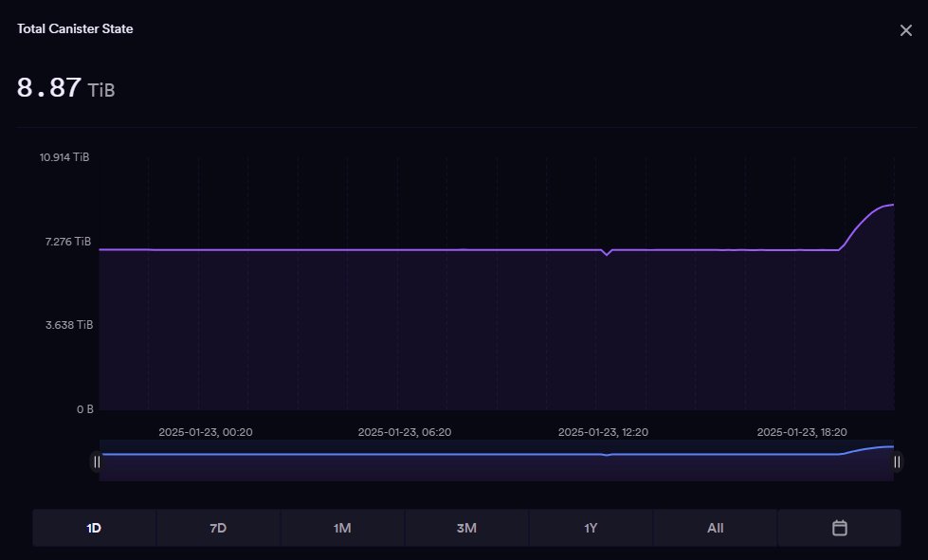The image size is (928, 560).
Task: Open the calendar date picker
Action: click(x=839, y=528)
